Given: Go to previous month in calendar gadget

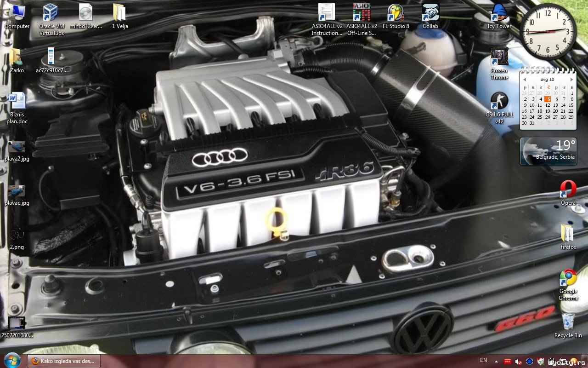Looking at the screenshot, I should point(525,80).
